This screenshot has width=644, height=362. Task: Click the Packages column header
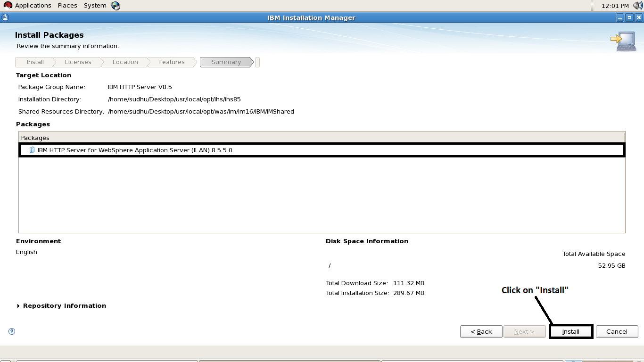coord(322,138)
